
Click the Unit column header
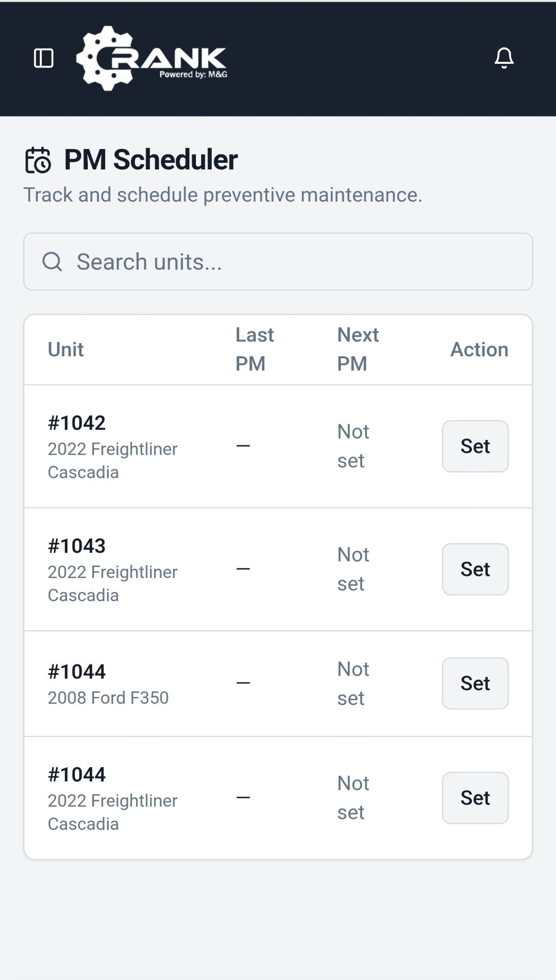tap(66, 350)
